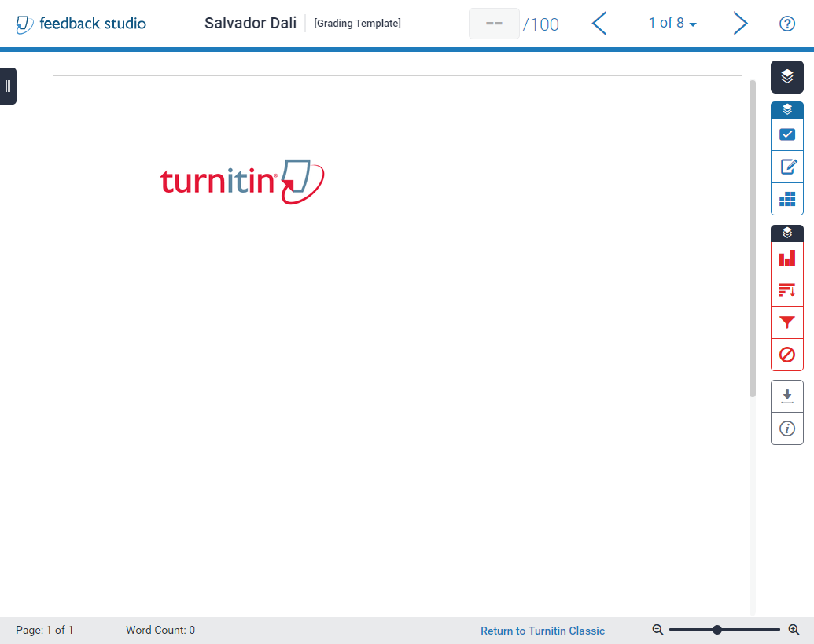
Task: Go to the next paper
Action: [740, 24]
